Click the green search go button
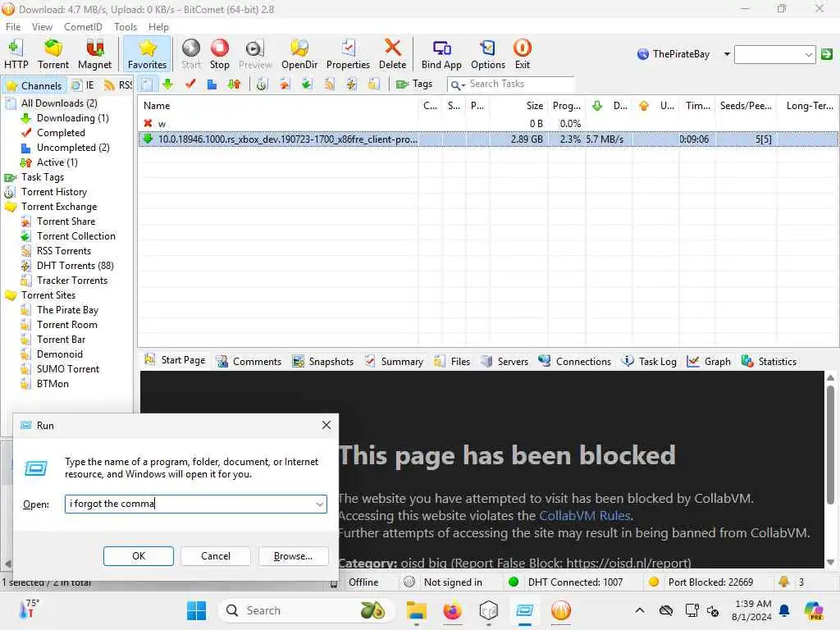Viewport: 840px width, 630px height. (x=827, y=54)
